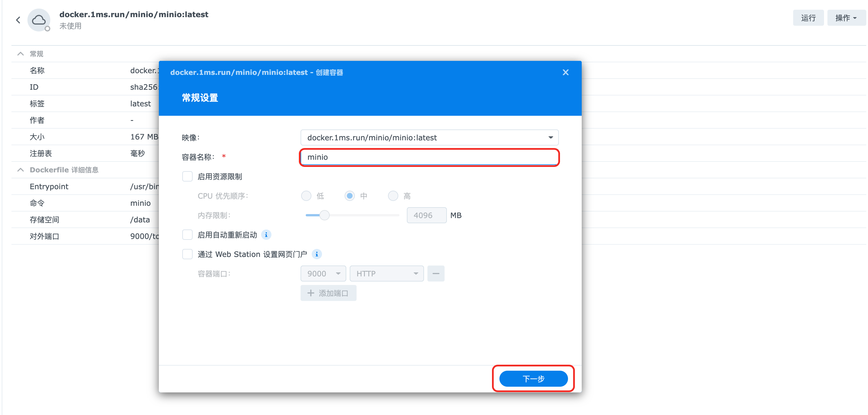This screenshot has height=415, width=868.
Task: Show info for auto-restart option
Action: (266, 235)
